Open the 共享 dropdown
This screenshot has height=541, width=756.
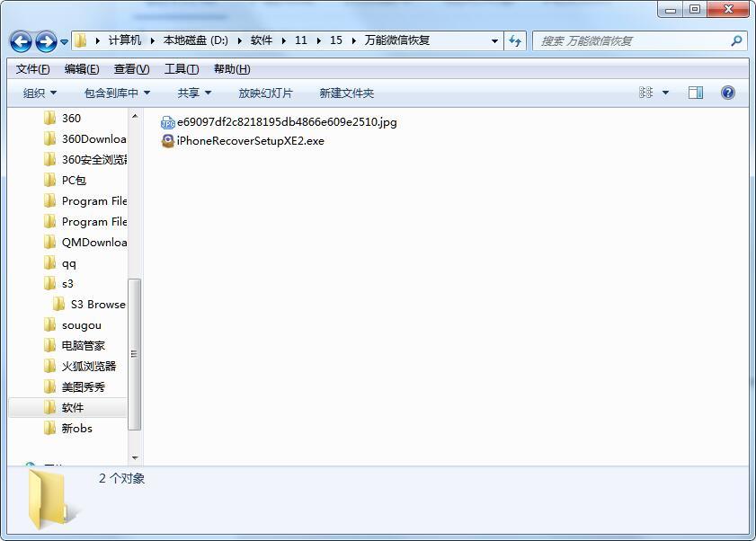click(x=194, y=93)
